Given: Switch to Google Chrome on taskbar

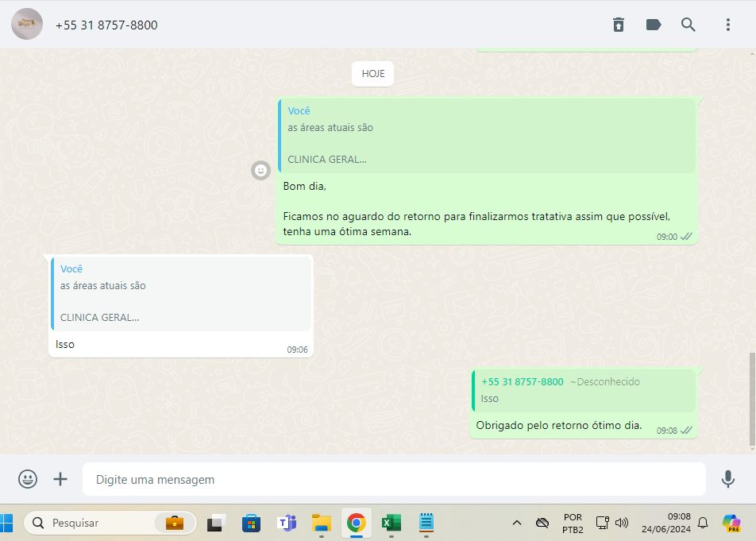Looking at the screenshot, I should click(x=357, y=523).
